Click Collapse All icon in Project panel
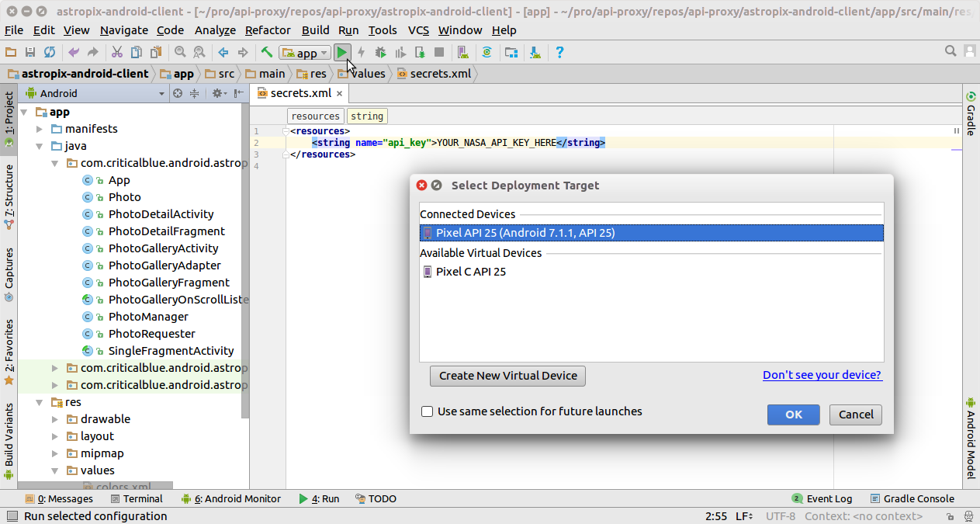 pos(195,93)
